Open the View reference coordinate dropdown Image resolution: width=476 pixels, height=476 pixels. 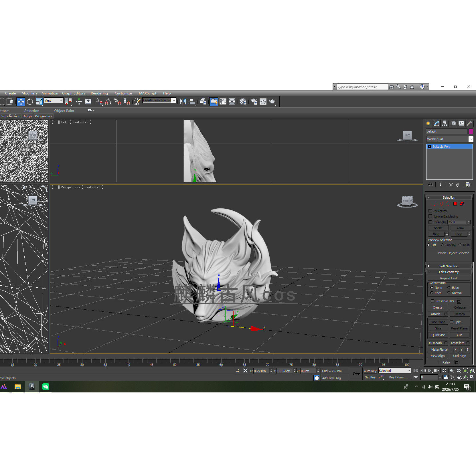point(54,100)
